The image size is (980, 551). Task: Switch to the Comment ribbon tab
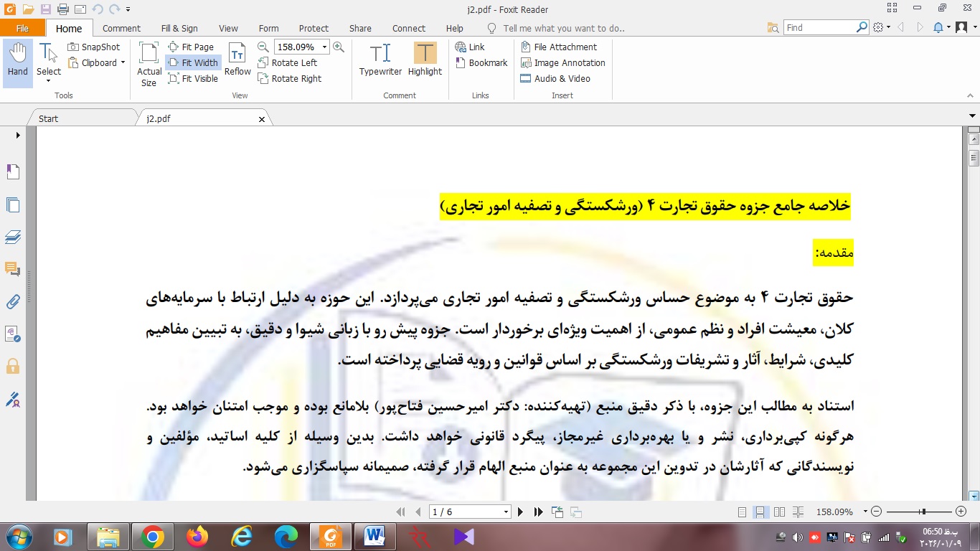point(121,28)
